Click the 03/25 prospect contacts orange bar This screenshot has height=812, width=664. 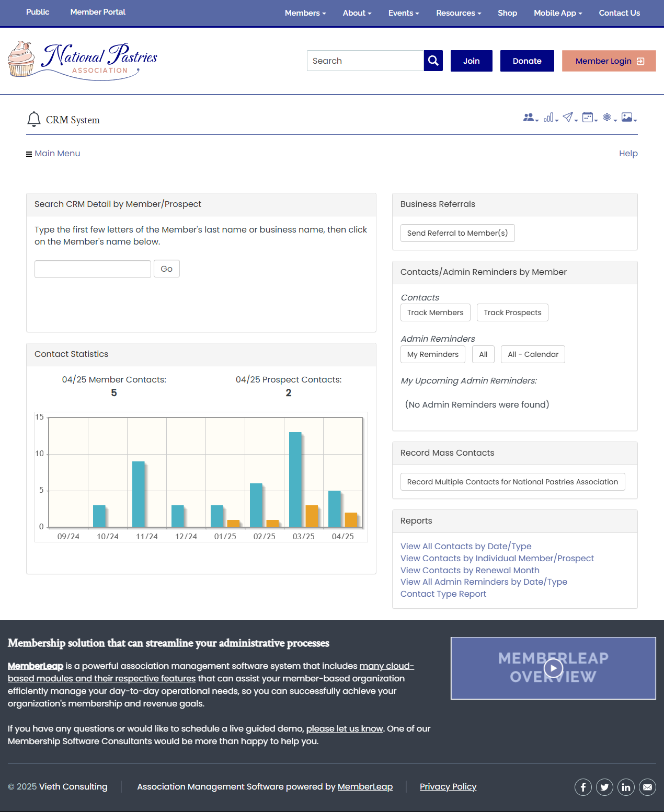312,516
